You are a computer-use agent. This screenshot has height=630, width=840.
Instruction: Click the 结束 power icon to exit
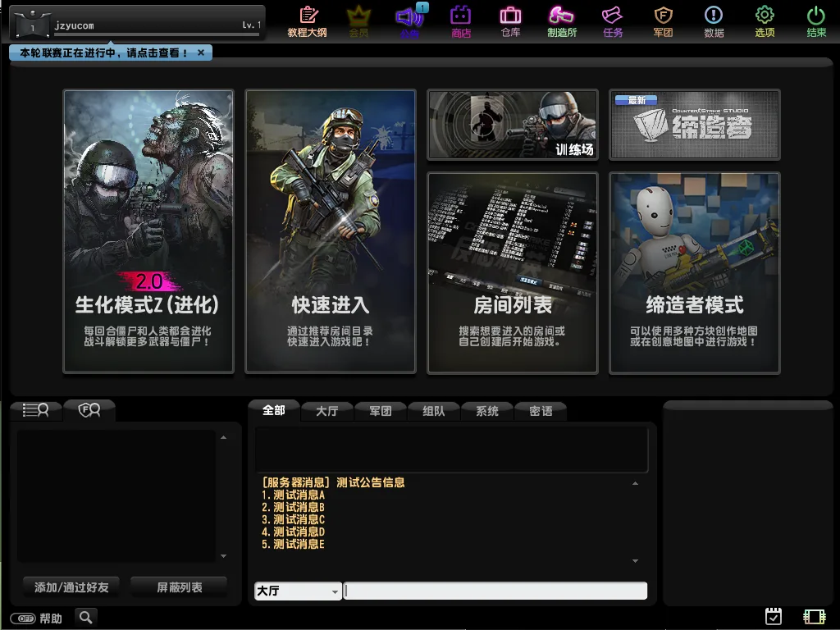pos(816,21)
